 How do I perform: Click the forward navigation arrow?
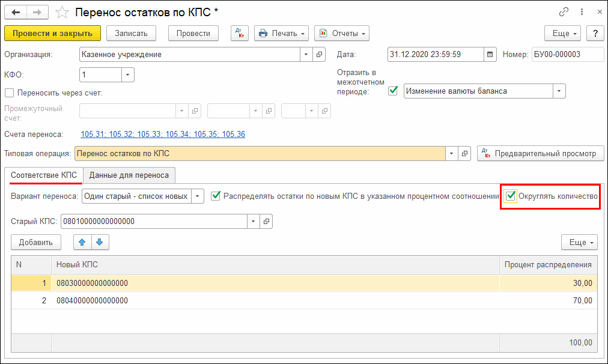37,12
